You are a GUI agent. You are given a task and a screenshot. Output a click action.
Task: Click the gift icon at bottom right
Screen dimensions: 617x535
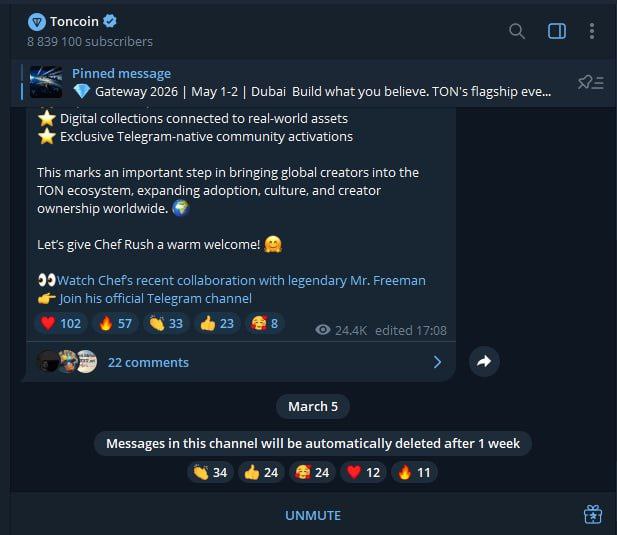point(592,515)
